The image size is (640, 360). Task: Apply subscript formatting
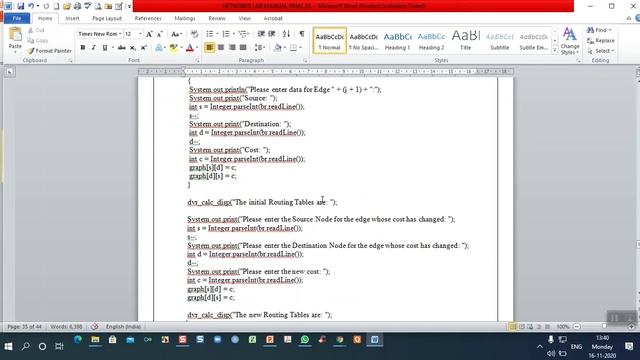click(132, 48)
